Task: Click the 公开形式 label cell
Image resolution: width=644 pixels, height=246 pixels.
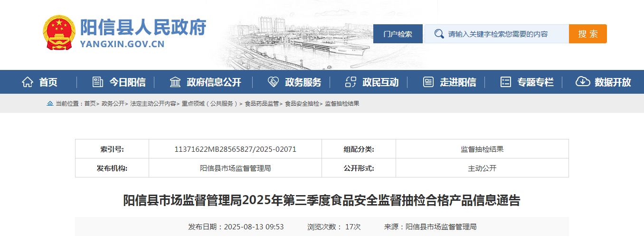Action: click(359, 168)
